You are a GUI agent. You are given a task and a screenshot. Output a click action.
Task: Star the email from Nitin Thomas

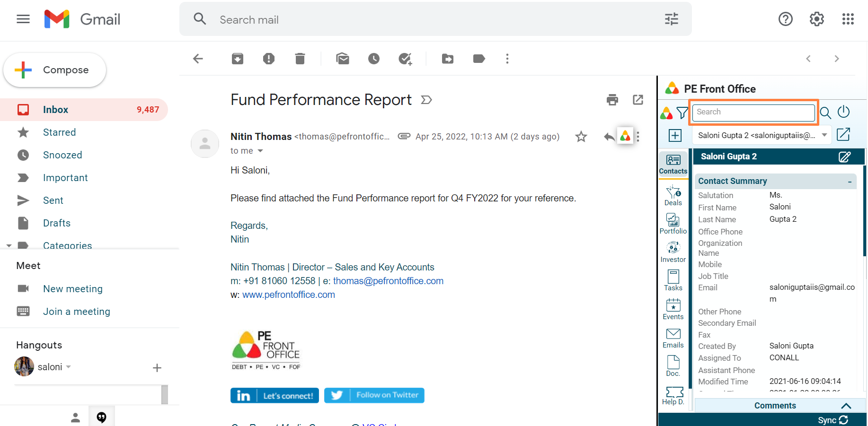tap(581, 137)
